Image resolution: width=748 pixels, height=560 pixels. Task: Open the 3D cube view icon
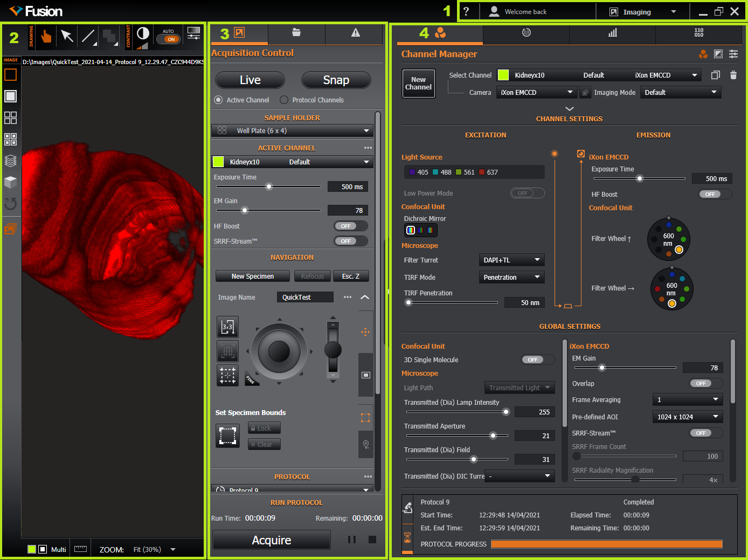[x=10, y=182]
